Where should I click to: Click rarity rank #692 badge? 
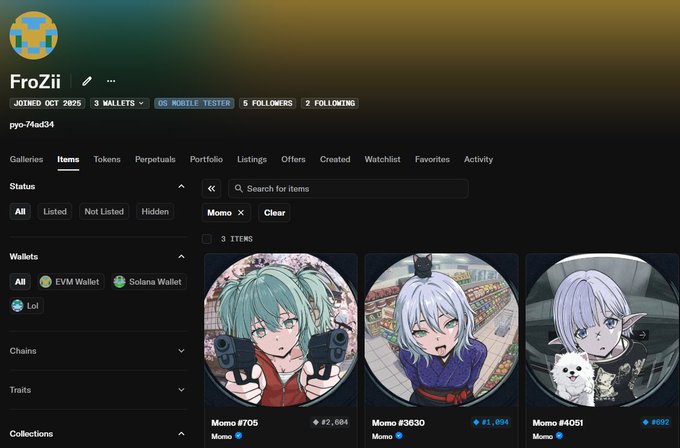click(x=656, y=422)
